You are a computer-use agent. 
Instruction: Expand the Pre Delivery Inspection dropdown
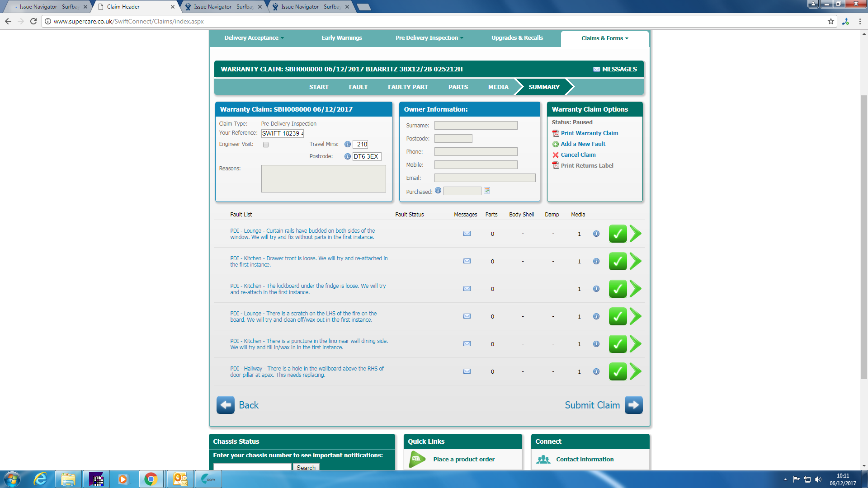(429, 38)
